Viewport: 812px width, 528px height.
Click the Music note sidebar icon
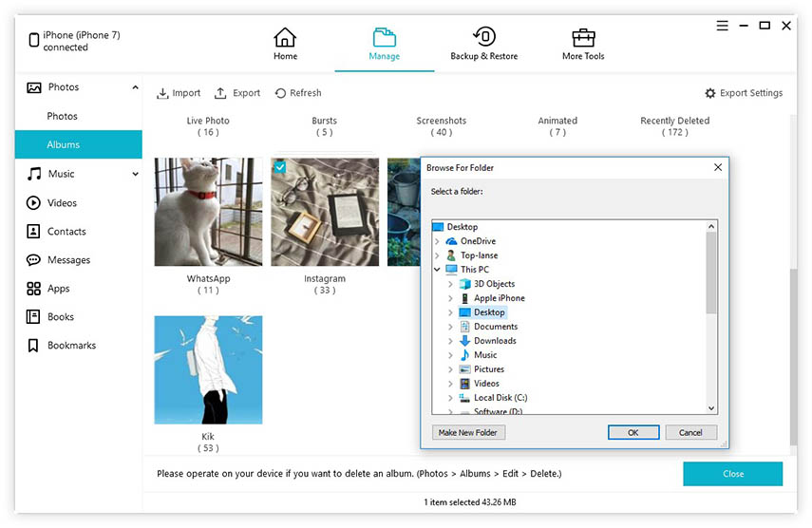pyautogui.click(x=33, y=174)
